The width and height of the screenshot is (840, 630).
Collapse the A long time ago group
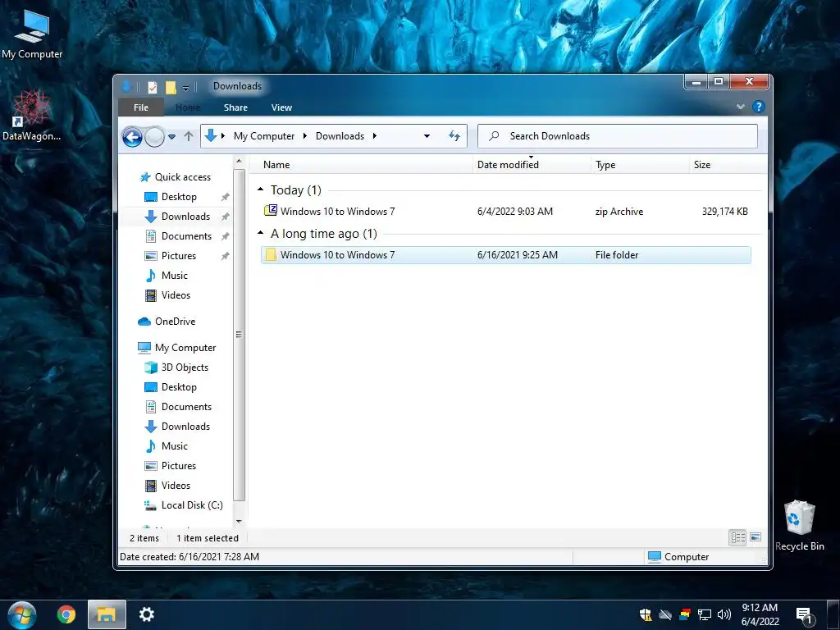(x=260, y=233)
